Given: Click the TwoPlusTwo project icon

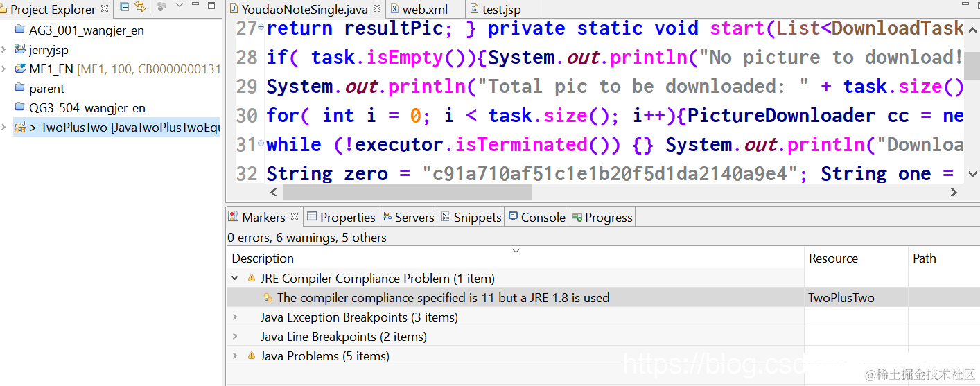Looking at the screenshot, I should [x=19, y=128].
